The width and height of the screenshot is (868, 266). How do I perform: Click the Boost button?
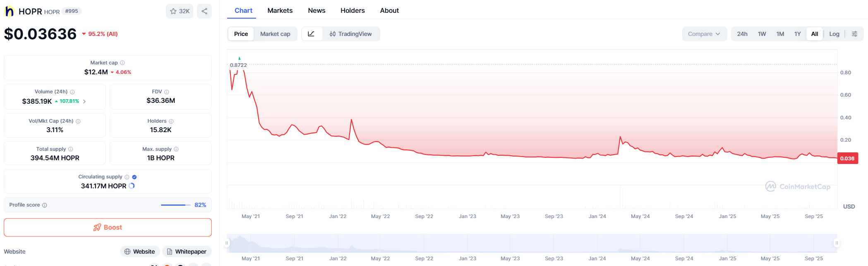pos(108,228)
